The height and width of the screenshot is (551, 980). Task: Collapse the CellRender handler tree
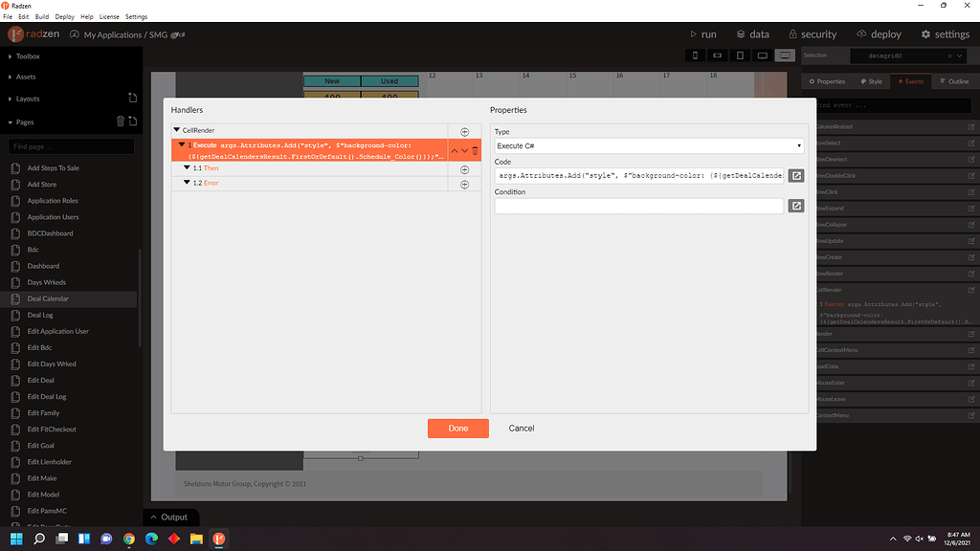pos(174,130)
